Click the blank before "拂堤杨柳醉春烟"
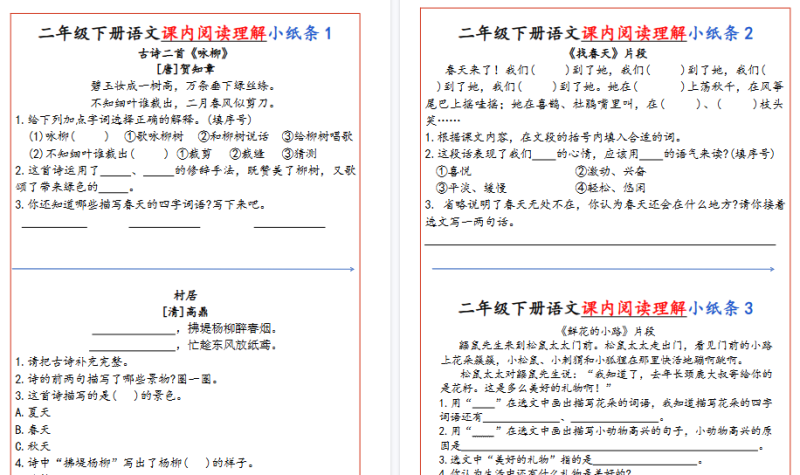This screenshot has height=475, width=800. [x=134, y=332]
